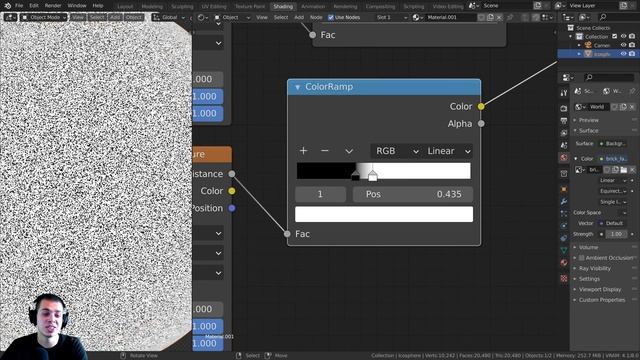Switch to the Shading workspace tab
640x360 pixels.
283,6
